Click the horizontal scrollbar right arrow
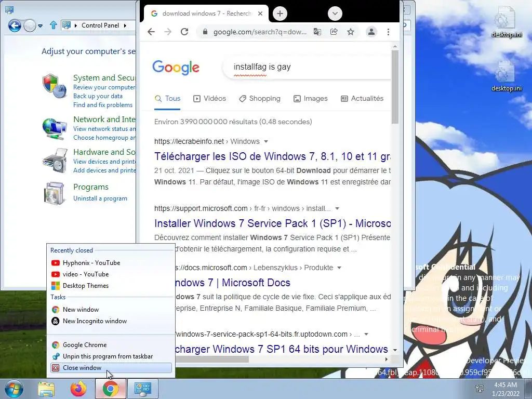The width and height of the screenshot is (532, 399). point(387,360)
